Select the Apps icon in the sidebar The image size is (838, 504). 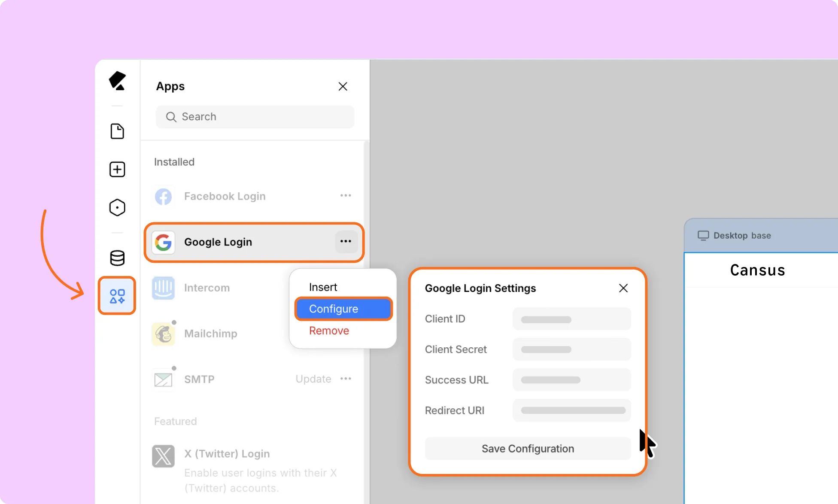[x=117, y=296]
